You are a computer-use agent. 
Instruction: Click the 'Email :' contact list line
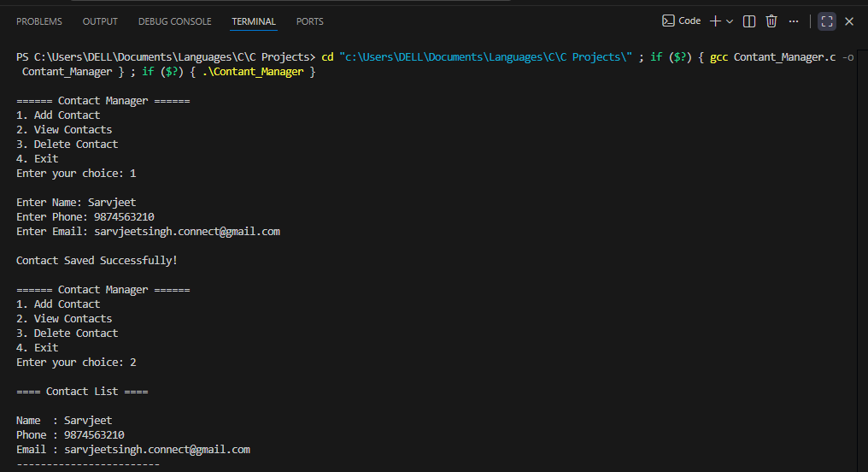coord(133,449)
